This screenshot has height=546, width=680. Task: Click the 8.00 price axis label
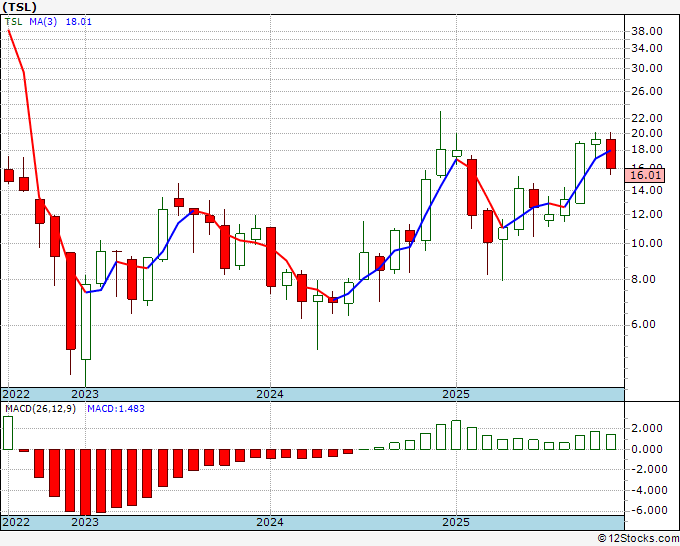pos(643,279)
